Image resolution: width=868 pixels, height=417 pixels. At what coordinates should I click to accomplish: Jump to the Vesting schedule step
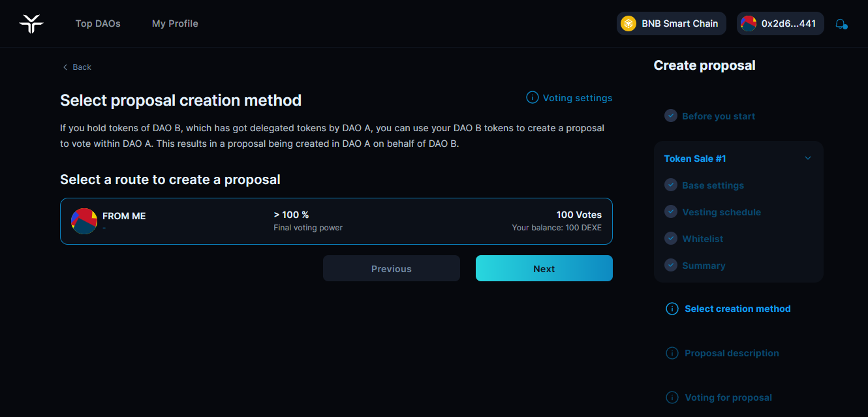[x=721, y=212]
